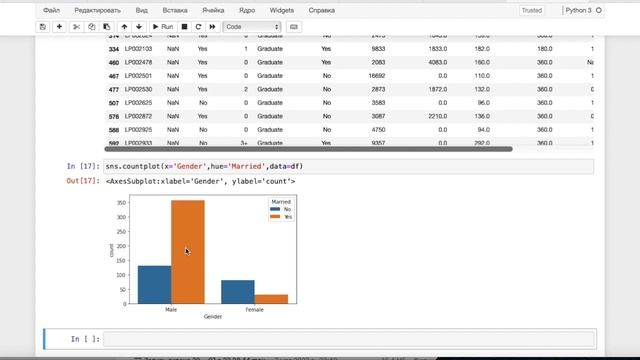Open the Редактировать menu
This screenshot has height=360, width=640.
pyautogui.click(x=98, y=10)
